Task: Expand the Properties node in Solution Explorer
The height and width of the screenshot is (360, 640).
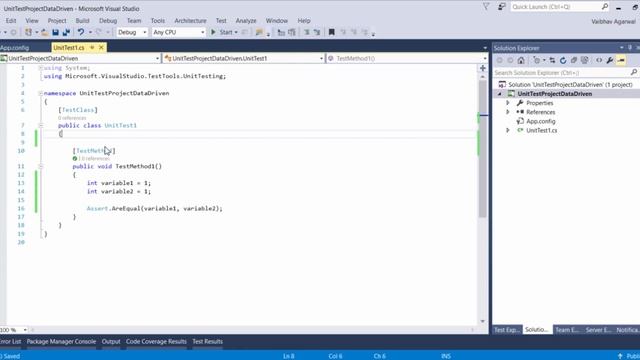Action: tap(508, 103)
